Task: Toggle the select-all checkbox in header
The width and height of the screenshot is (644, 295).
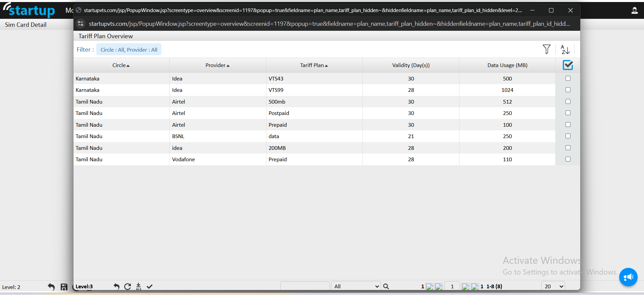Action: click(x=567, y=65)
